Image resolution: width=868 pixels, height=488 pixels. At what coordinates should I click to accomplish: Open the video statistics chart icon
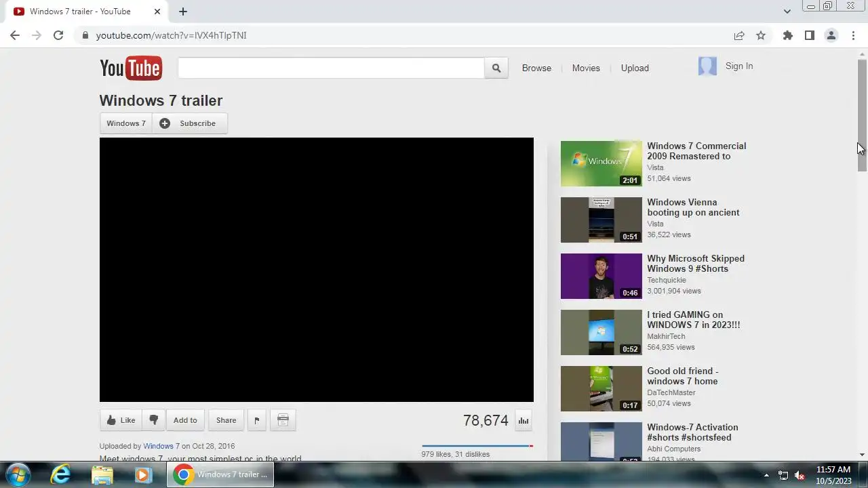pos(524,420)
